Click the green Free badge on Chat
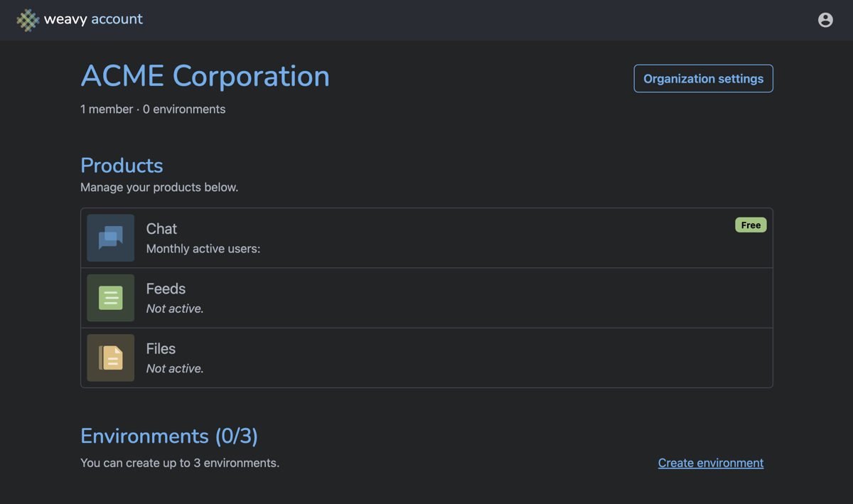 (x=750, y=225)
